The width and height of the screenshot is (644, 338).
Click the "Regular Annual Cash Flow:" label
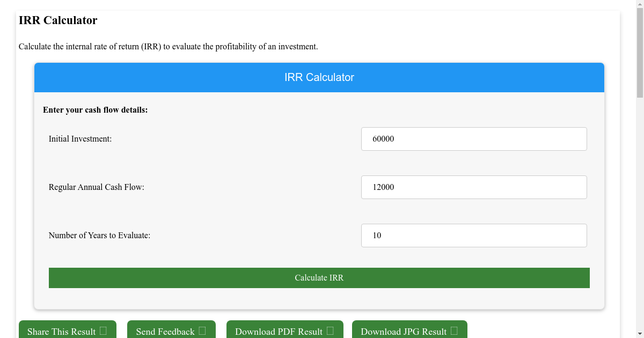pyautogui.click(x=96, y=187)
